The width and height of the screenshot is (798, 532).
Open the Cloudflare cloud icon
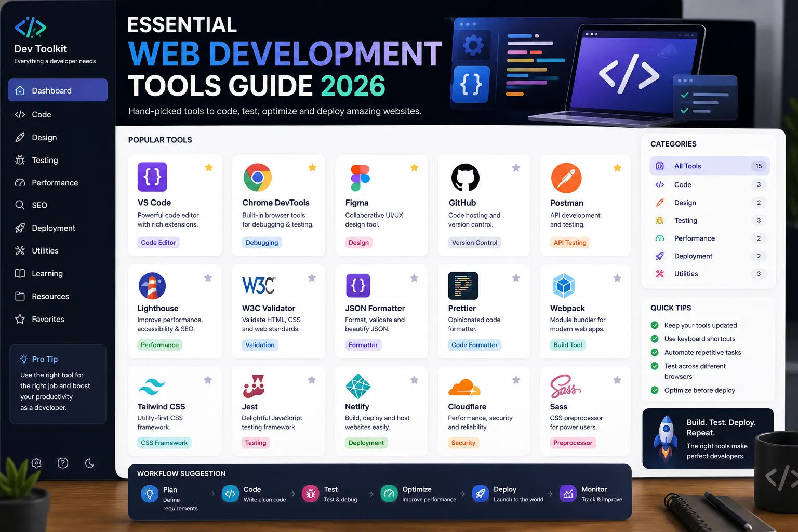point(464,387)
